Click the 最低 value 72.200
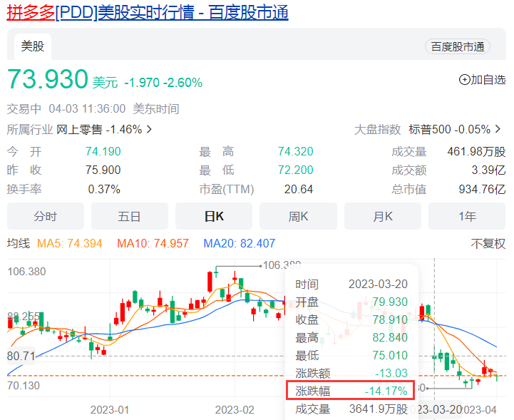Image resolution: width=514 pixels, height=420 pixels. click(296, 170)
